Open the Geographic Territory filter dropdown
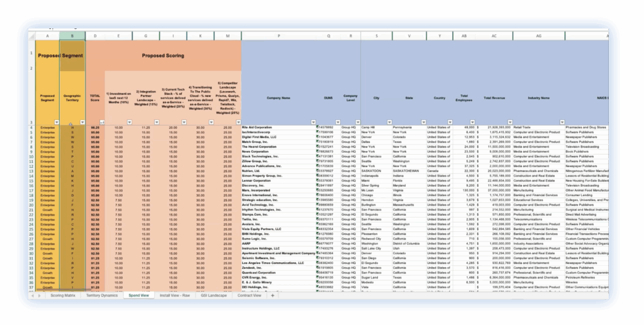Viewport: 644px width, 325px height. click(x=81, y=122)
